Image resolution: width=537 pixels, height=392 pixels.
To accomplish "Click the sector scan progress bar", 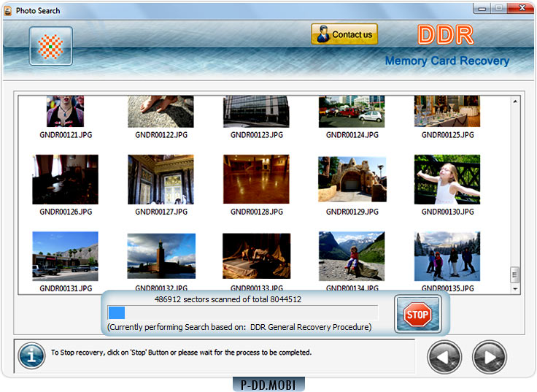I will coord(243,312).
